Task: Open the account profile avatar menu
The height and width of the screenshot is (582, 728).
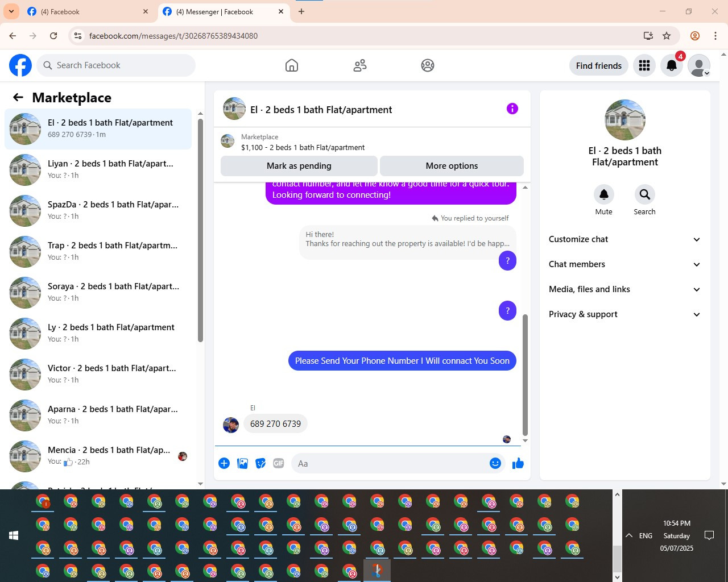Action: click(699, 65)
